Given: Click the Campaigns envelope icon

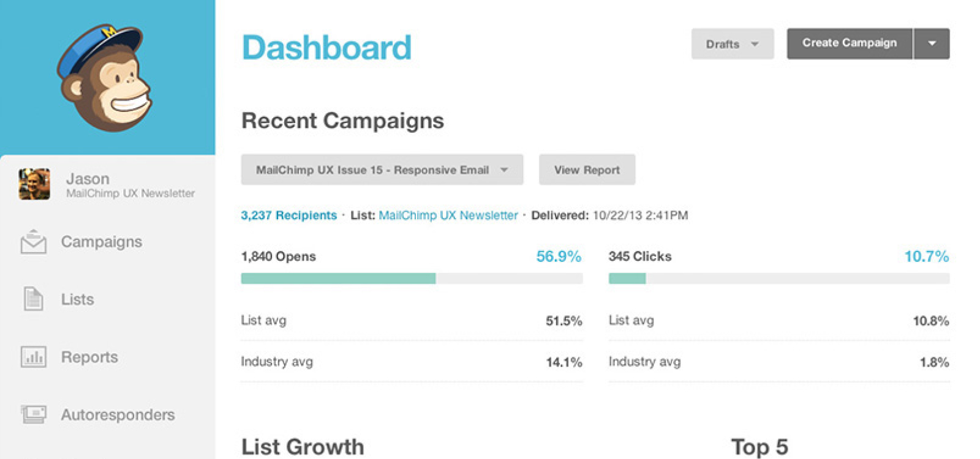Looking at the screenshot, I should 33,242.
